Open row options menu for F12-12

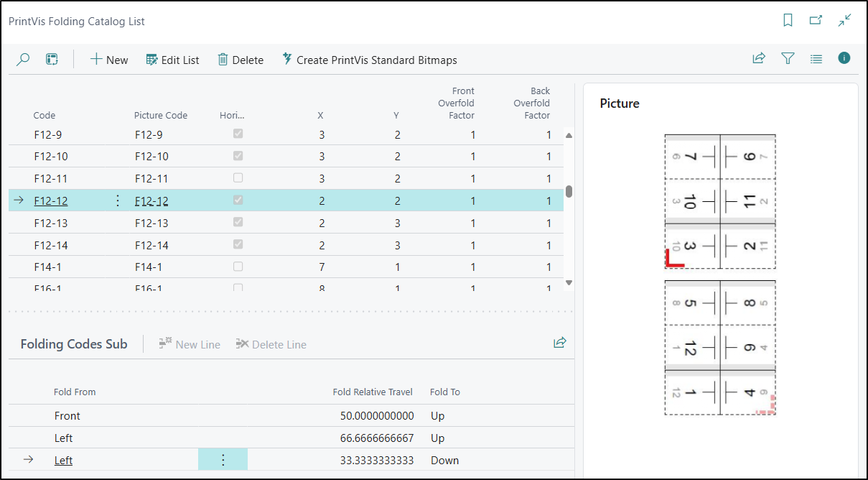tap(118, 201)
